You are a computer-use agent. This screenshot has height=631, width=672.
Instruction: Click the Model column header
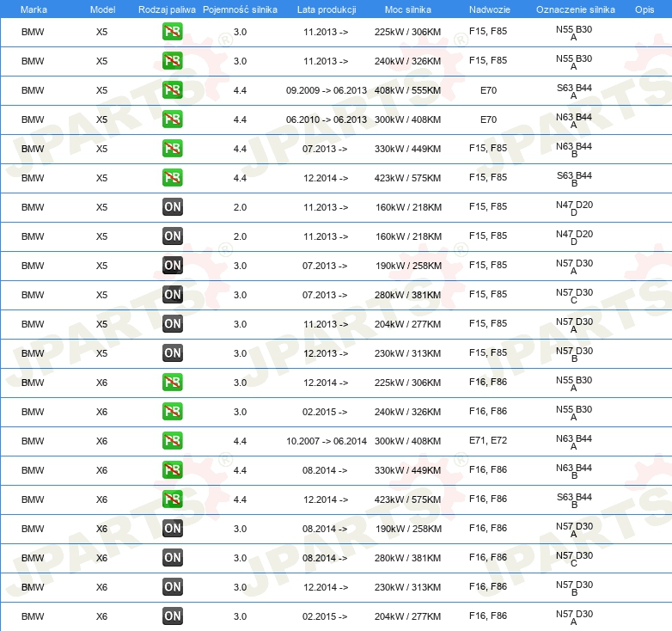102,9
